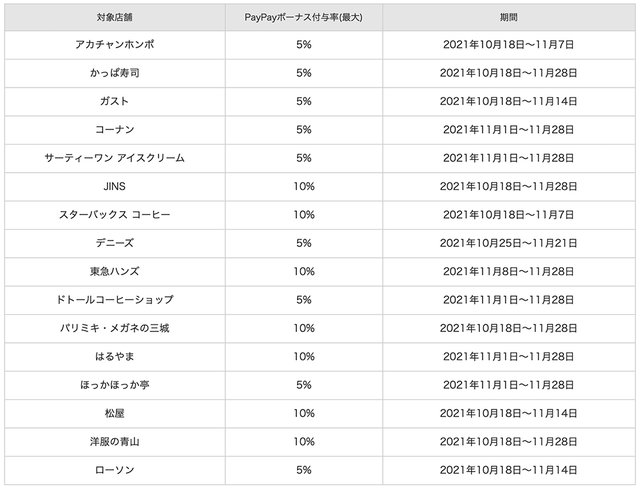Select the アカチャンホンポ store cell
The height and width of the screenshot is (490, 640).
tap(115, 45)
